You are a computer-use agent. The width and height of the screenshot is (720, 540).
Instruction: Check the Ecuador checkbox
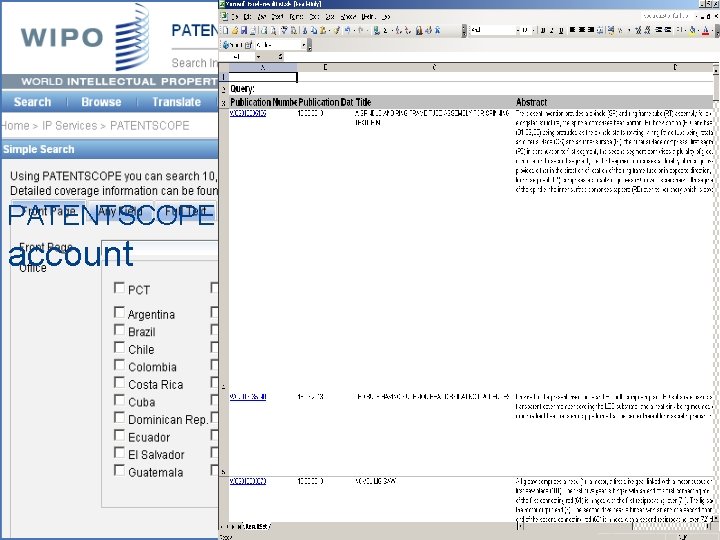pos(119,435)
